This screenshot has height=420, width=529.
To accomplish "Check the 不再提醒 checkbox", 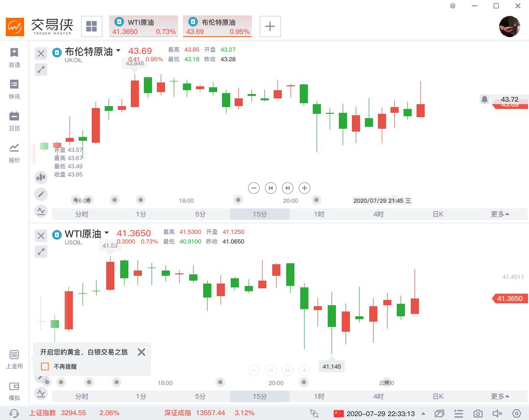I will pos(45,366).
